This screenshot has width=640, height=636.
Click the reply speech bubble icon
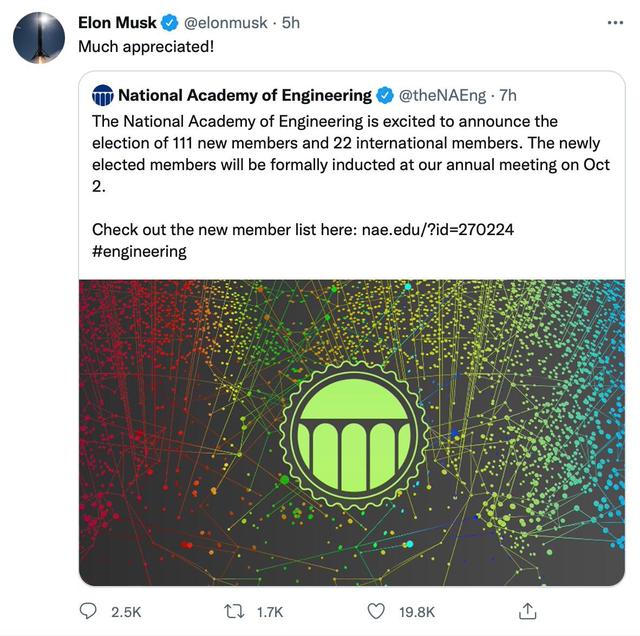[89, 610]
